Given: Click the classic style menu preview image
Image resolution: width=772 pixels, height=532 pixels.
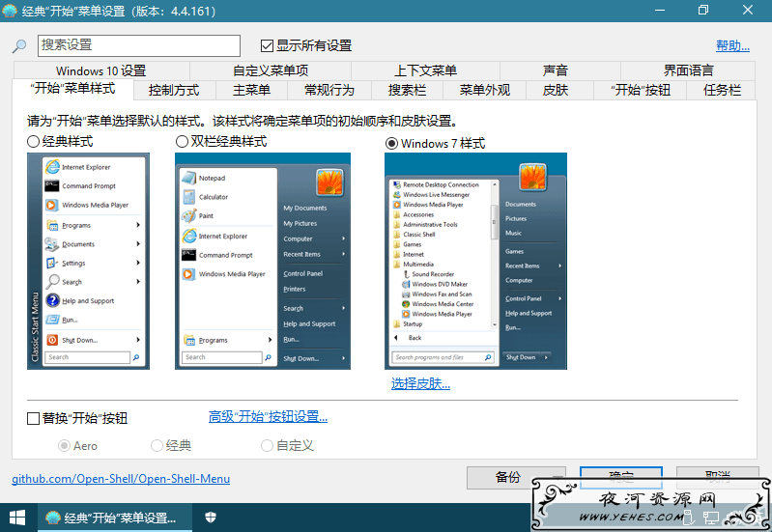Looking at the screenshot, I should click(88, 261).
